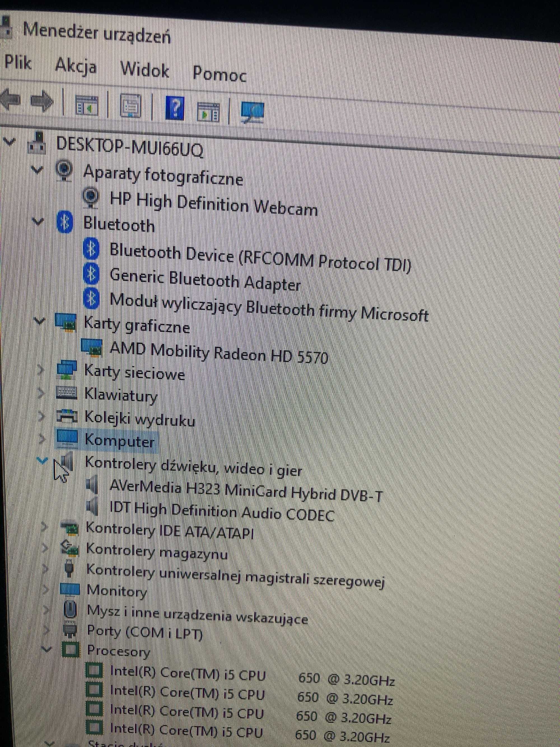Expand the Monitory category

(x=45, y=589)
